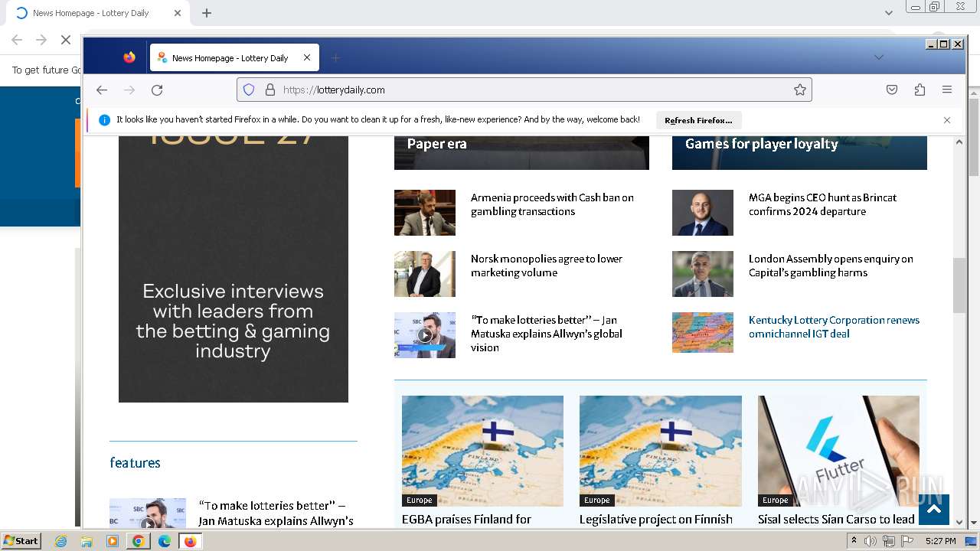Click the back arrow in background Chrome
The image size is (980, 551).
coord(17,40)
